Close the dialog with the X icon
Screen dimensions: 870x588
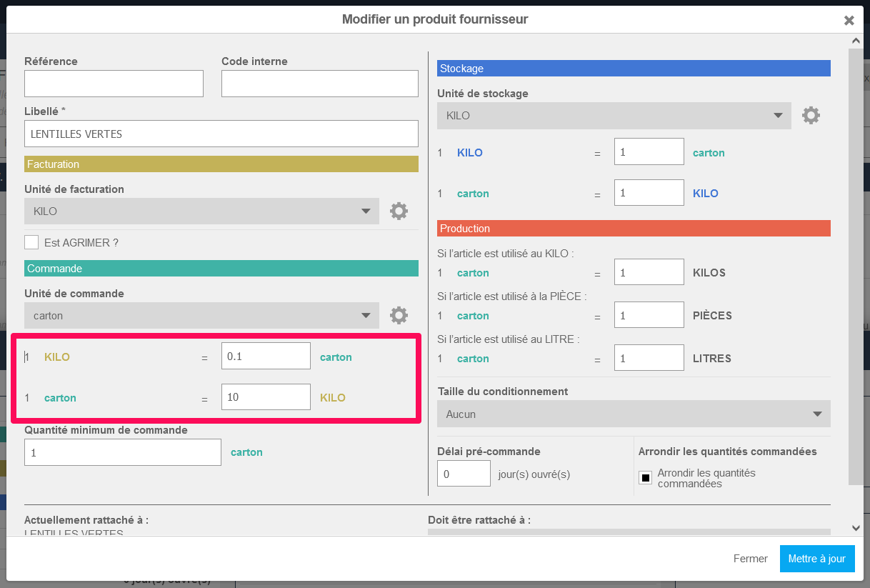849,20
